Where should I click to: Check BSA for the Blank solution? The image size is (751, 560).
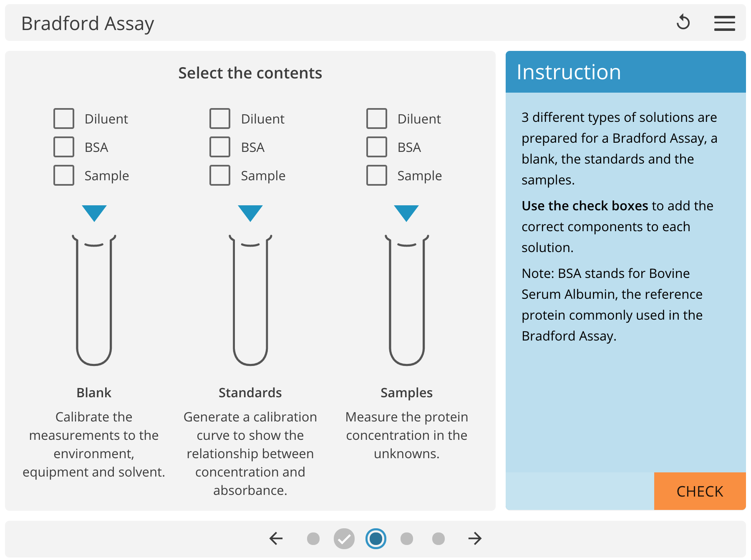tap(63, 146)
